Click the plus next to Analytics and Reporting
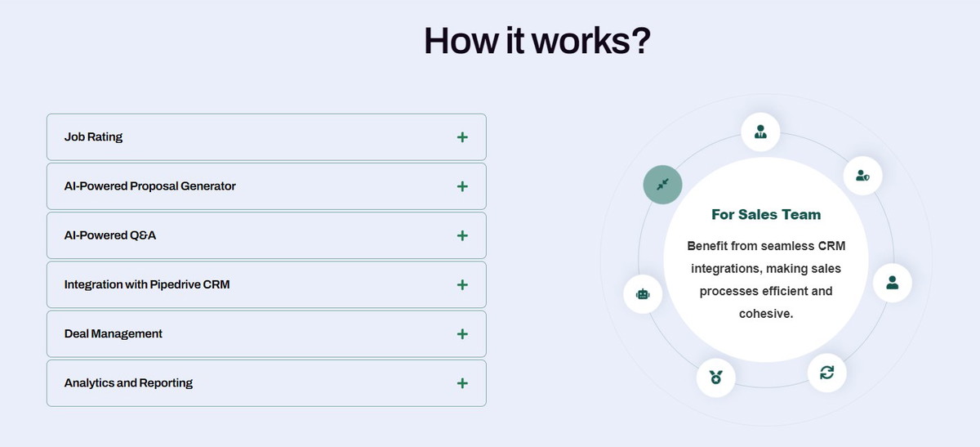 point(462,382)
